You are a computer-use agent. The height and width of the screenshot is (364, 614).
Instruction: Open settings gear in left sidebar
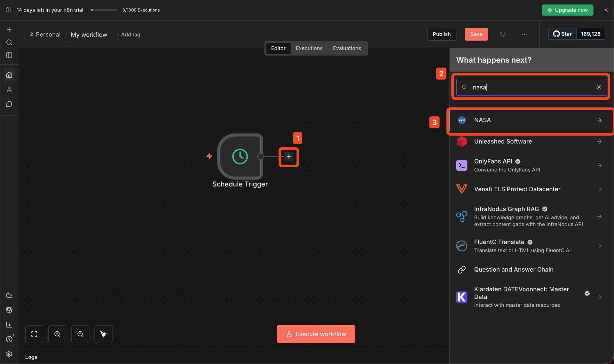[x=9, y=353]
